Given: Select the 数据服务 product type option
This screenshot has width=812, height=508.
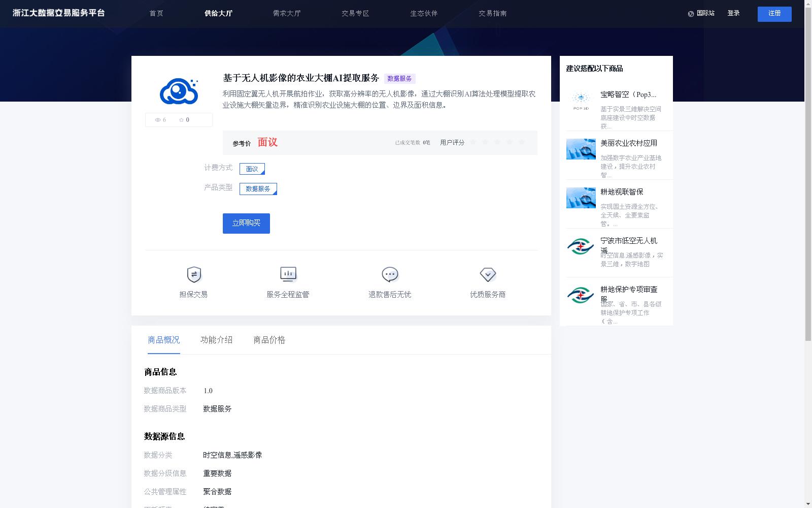Looking at the screenshot, I should point(258,189).
